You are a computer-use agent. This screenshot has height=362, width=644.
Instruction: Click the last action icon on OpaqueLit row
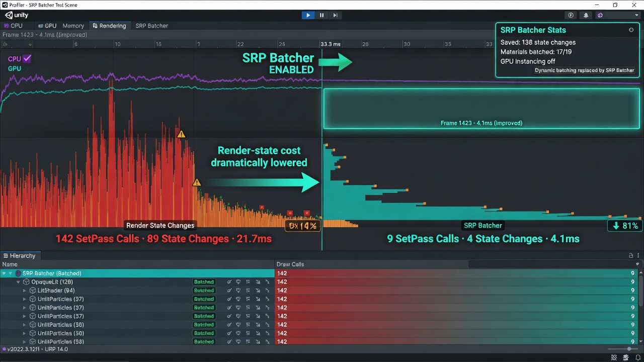[x=267, y=282]
